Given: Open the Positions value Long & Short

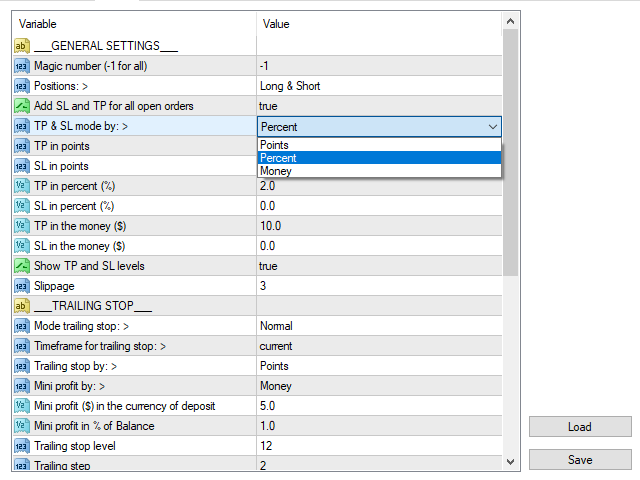Looking at the screenshot, I should tap(379, 86).
